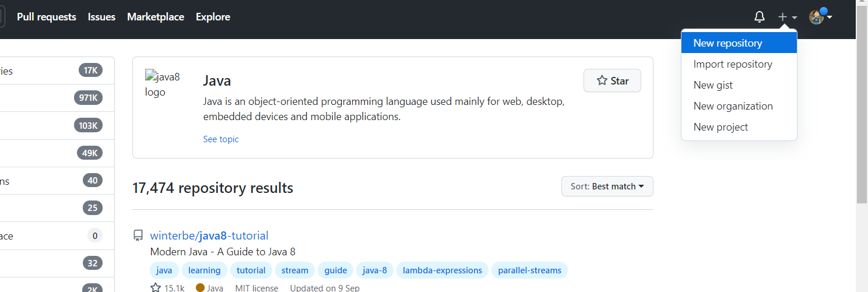Screen dimensions: 868x292
Task: Click the java8 logo image
Action: [x=163, y=83]
